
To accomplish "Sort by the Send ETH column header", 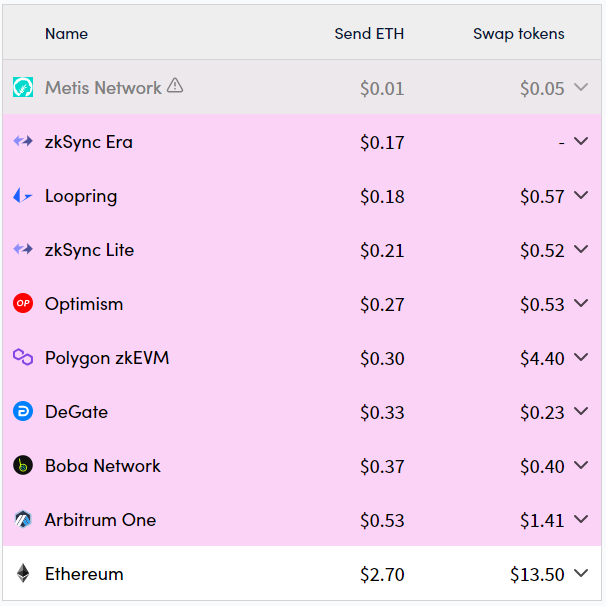I will click(x=369, y=34).
